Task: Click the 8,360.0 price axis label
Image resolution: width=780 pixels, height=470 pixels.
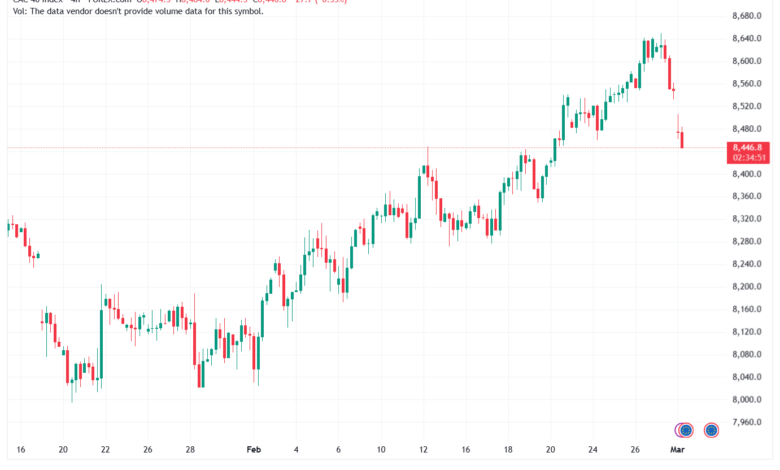Action: (747, 196)
